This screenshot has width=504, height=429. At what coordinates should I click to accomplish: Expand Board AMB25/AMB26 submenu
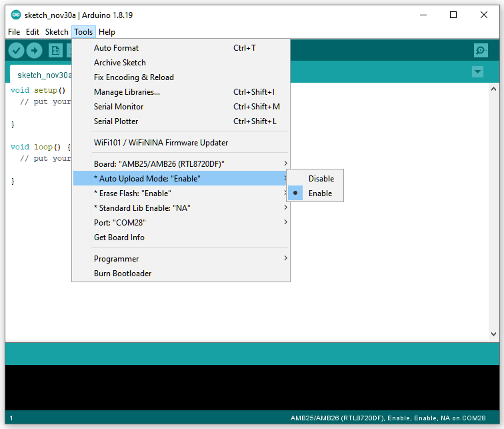point(181,164)
